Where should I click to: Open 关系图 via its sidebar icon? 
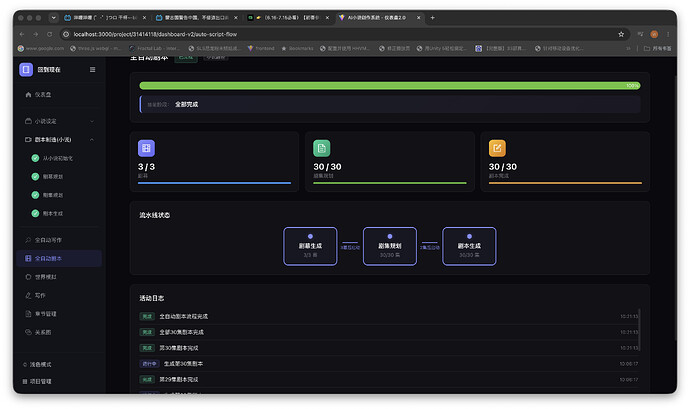tap(29, 332)
